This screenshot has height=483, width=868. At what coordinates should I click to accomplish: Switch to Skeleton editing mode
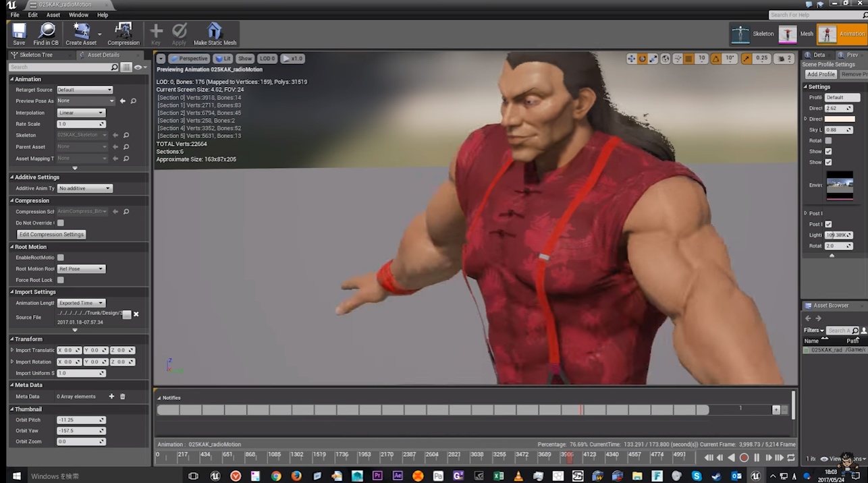pyautogui.click(x=753, y=34)
